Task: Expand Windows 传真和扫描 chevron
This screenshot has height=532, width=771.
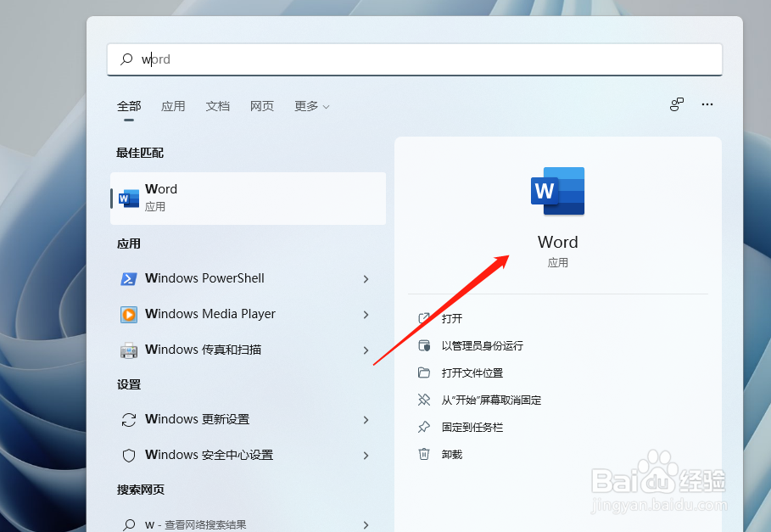Action: pos(366,350)
